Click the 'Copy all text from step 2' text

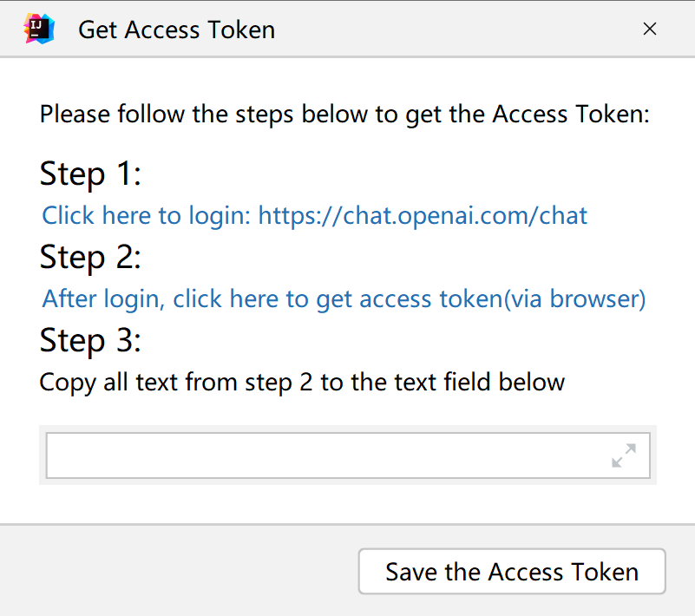(302, 382)
